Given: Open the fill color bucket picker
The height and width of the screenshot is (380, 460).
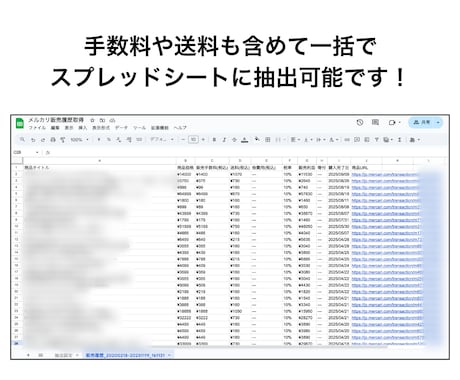Looking at the screenshot, I should 257,140.
